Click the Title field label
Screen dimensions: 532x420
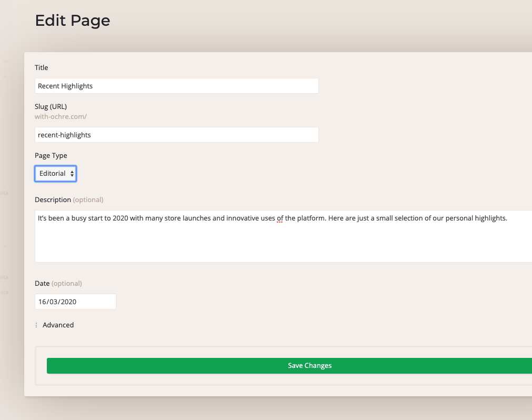[42, 67]
